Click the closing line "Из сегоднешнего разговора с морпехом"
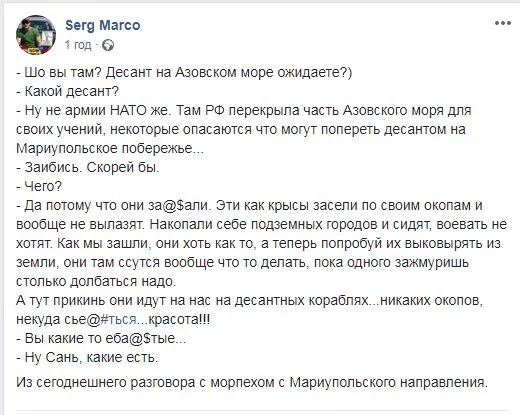Viewport: 520px width, 415px height. [252, 382]
